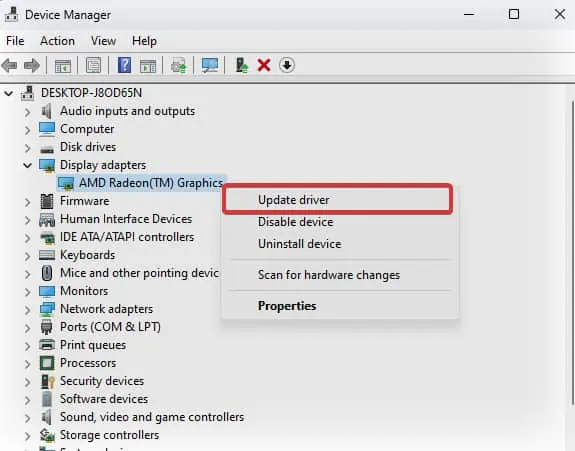The height and width of the screenshot is (451, 575).
Task: Expand the IDE ATA/ATAPI controllers category
Action: click(28, 238)
